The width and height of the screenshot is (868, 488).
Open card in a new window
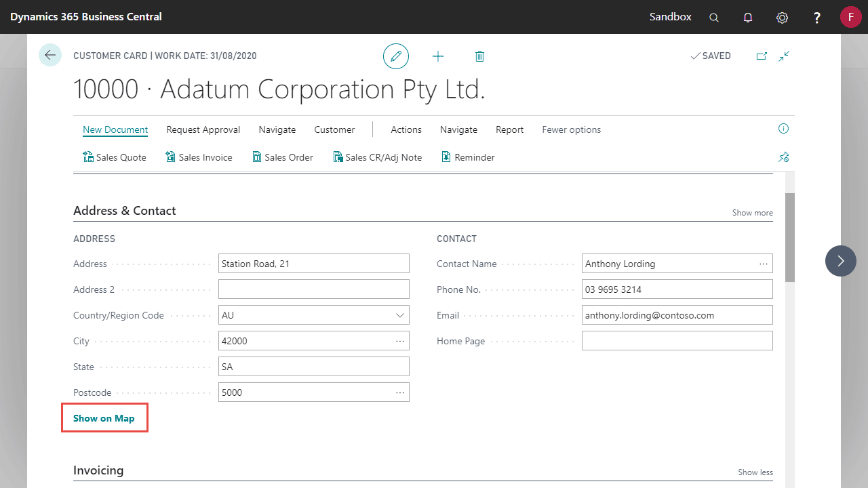[762, 56]
